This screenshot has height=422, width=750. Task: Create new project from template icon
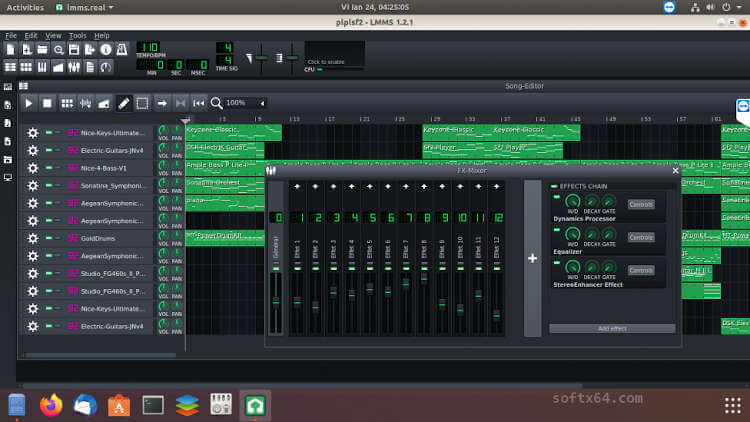(26, 49)
